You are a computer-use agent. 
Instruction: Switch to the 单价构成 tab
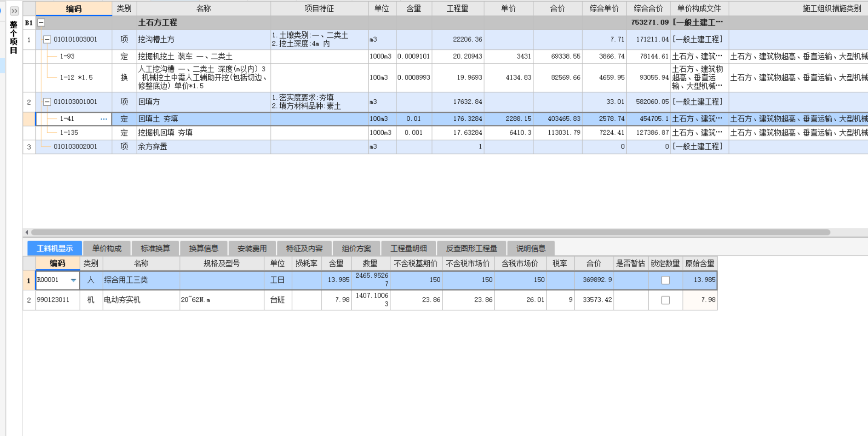point(107,248)
